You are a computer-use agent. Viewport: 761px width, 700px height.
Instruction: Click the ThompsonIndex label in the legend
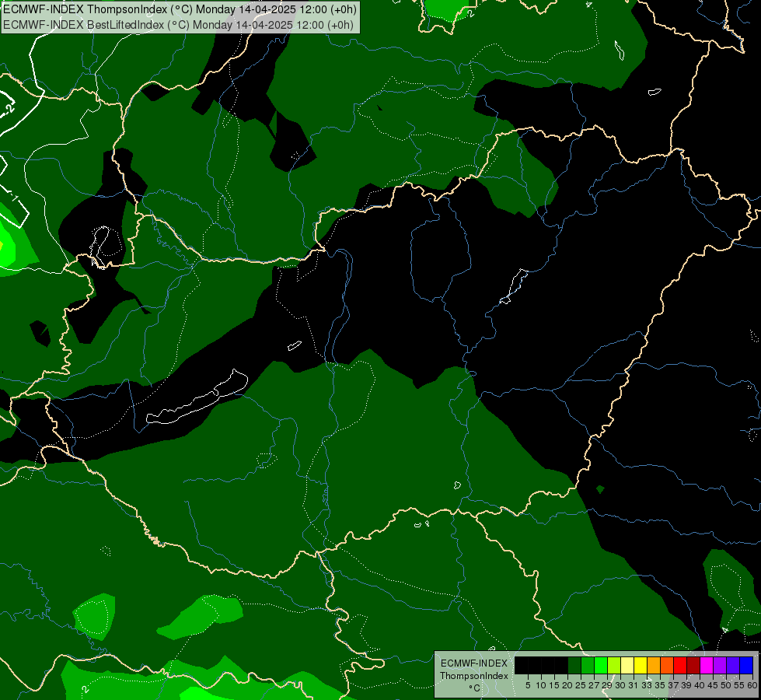coord(474,676)
